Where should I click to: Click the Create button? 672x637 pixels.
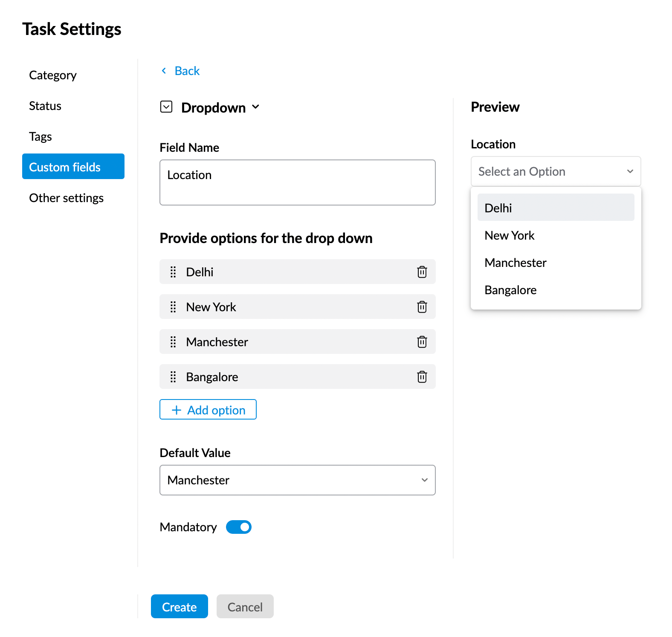[179, 606]
